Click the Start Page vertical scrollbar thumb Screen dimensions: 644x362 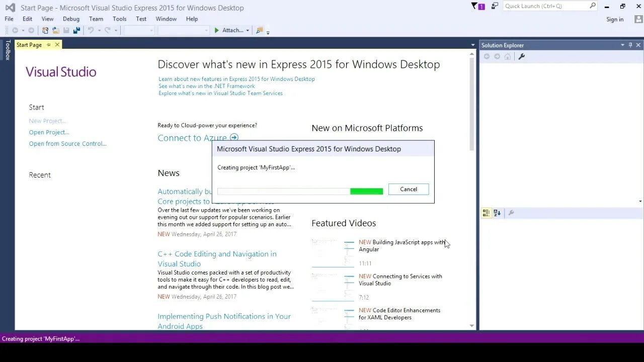pos(472,105)
